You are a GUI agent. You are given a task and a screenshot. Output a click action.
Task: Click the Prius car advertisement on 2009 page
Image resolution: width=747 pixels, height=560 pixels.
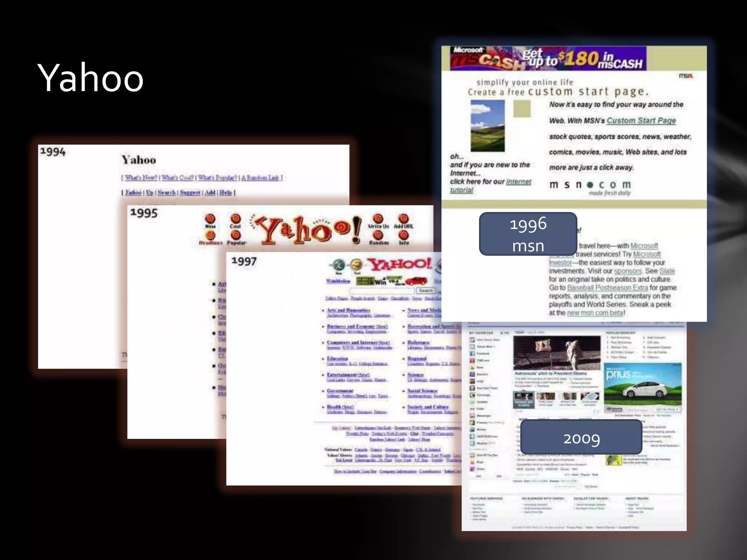[x=643, y=388]
